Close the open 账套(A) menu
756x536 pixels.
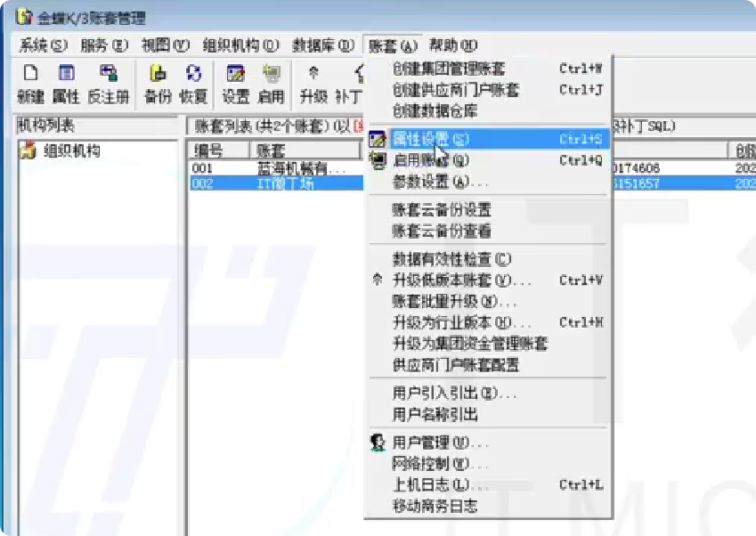393,45
